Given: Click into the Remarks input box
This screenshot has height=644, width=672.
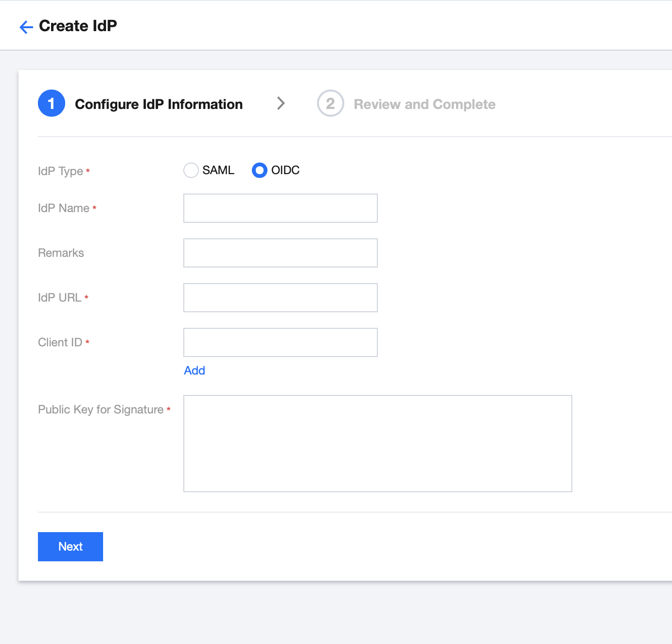Looking at the screenshot, I should [281, 253].
